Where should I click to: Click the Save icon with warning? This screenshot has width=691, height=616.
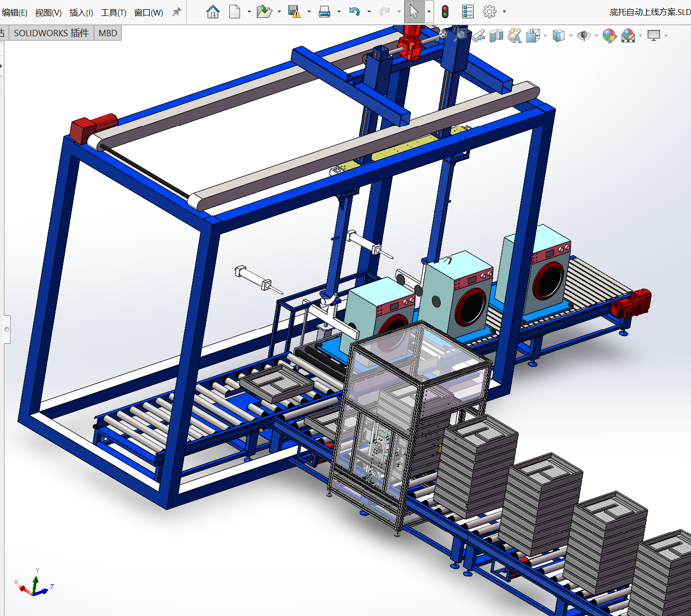coord(294,12)
